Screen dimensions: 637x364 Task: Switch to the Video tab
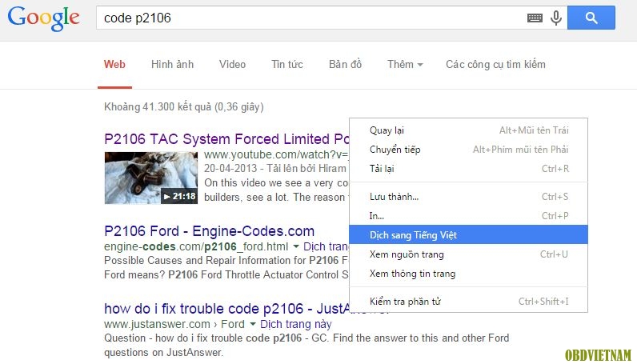click(x=232, y=64)
